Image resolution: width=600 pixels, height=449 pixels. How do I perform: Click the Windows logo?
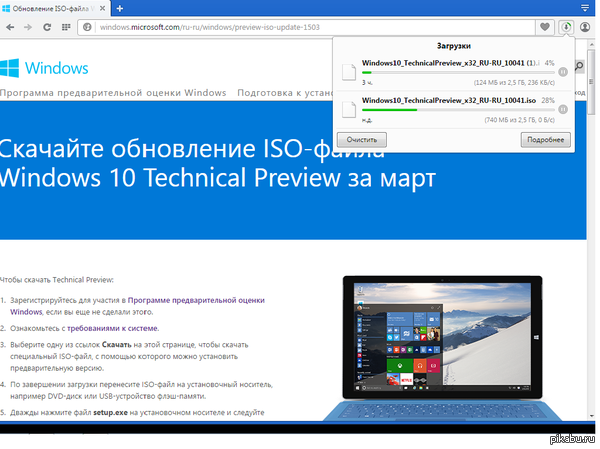[x=10, y=68]
